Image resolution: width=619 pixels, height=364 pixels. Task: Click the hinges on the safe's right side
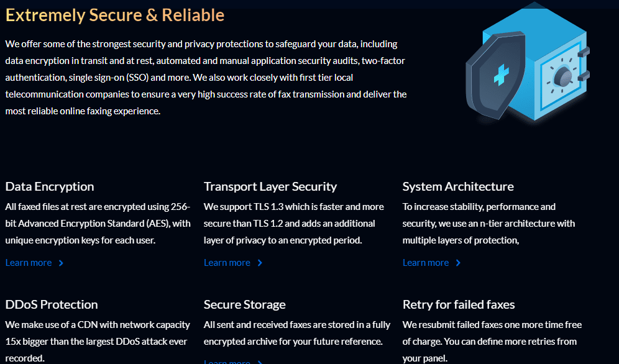(x=584, y=64)
